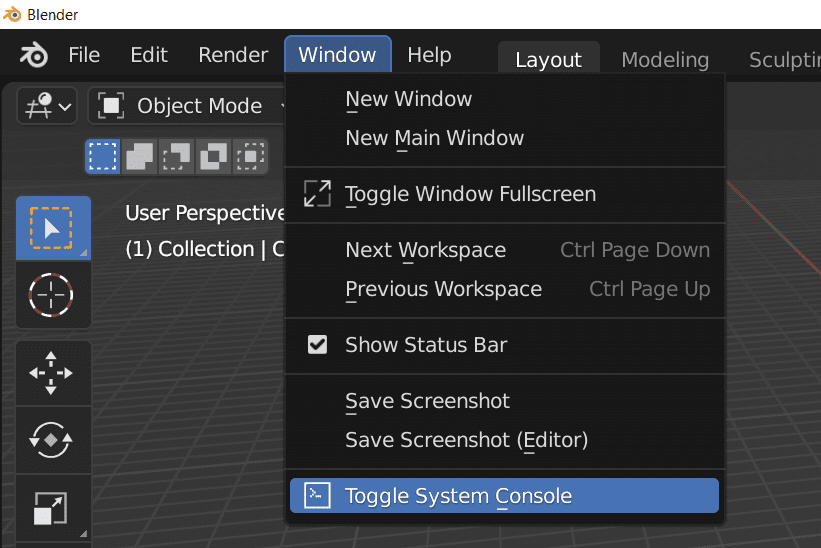Click the (1) Collection overlay text
This screenshot has width=821, height=548.
pos(205,249)
